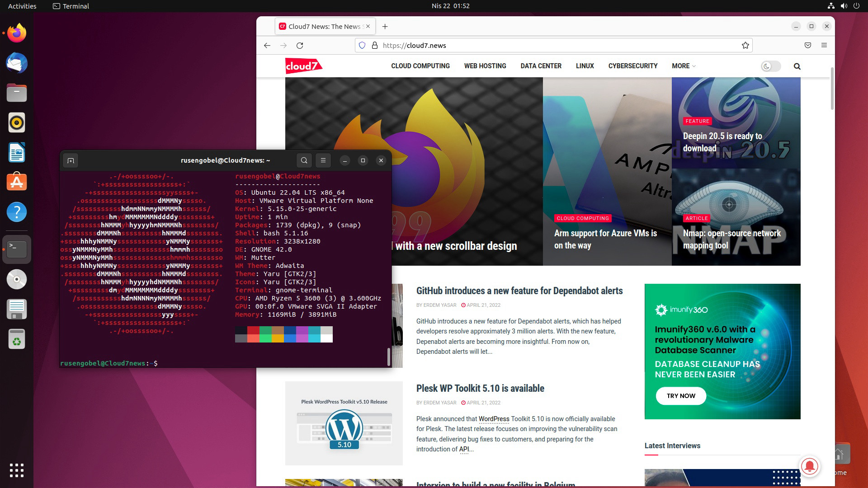This screenshot has height=488, width=868.
Task: Click ERDEM YASAR author under GitHub article
Action: pyautogui.click(x=439, y=305)
